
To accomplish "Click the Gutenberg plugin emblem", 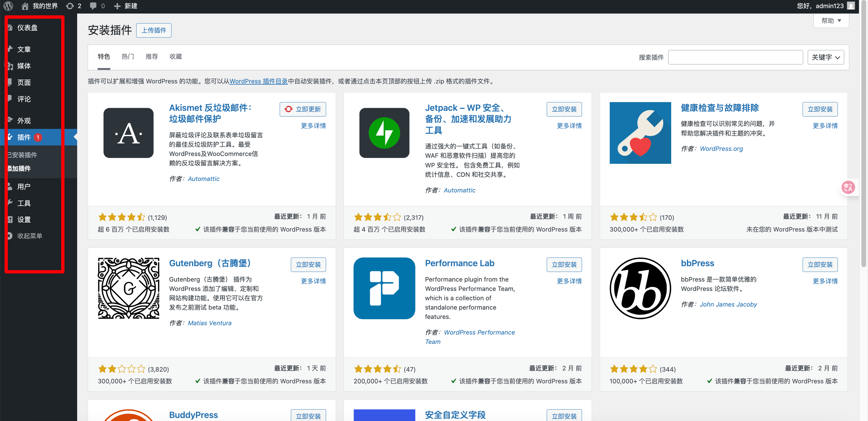I will click(128, 288).
